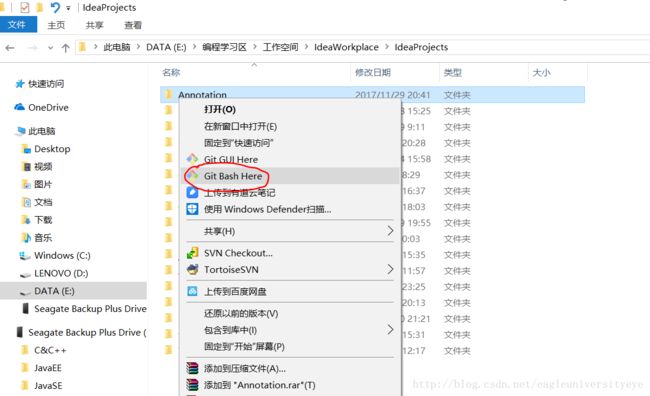Click WinRAR icon beside Annotation.rar entry
Screen dimensions: 650x396
point(192,385)
